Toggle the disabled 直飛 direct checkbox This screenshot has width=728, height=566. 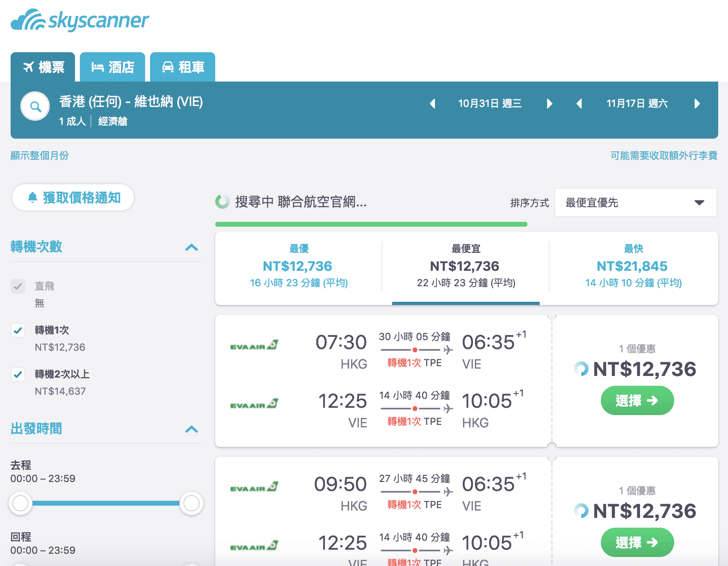coord(18,286)
